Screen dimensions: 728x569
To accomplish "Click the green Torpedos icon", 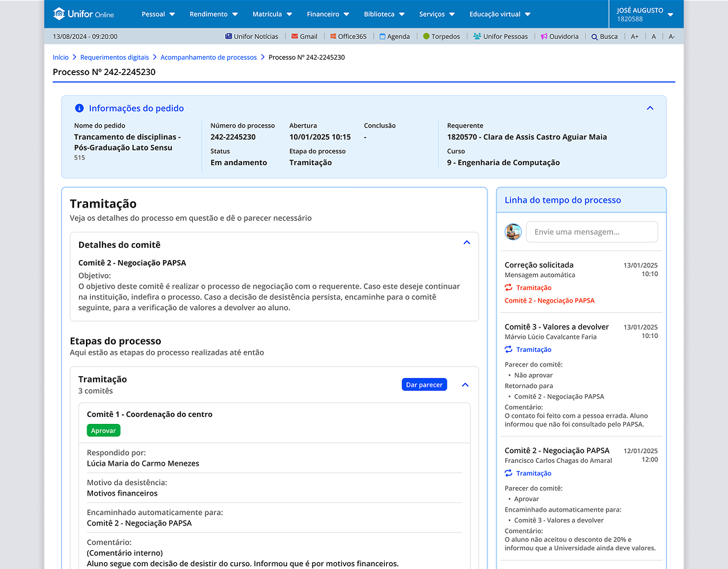I will tap(426, 36).
